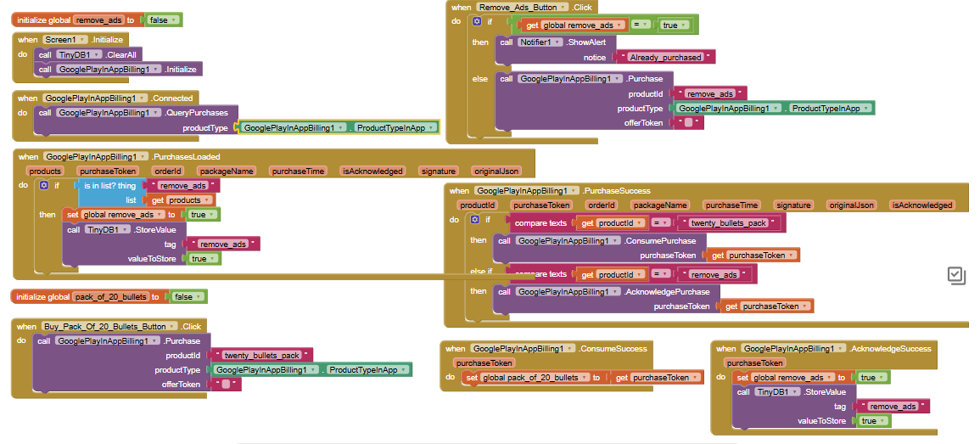This screenshot has width=980, height=444.
Task: Click purchaseToken parameter in AcknowledgeSuccess event
Action: pyautogui.click(x=756, y=363)
